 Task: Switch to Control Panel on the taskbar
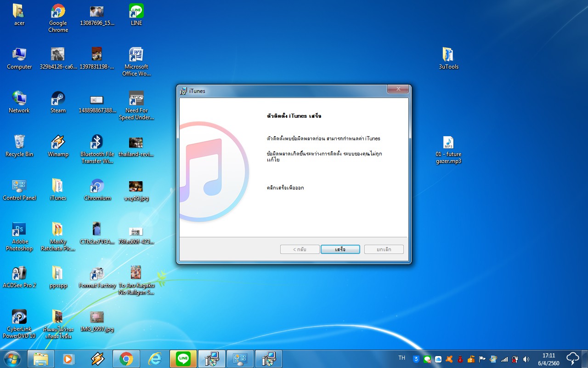(240, 359)
